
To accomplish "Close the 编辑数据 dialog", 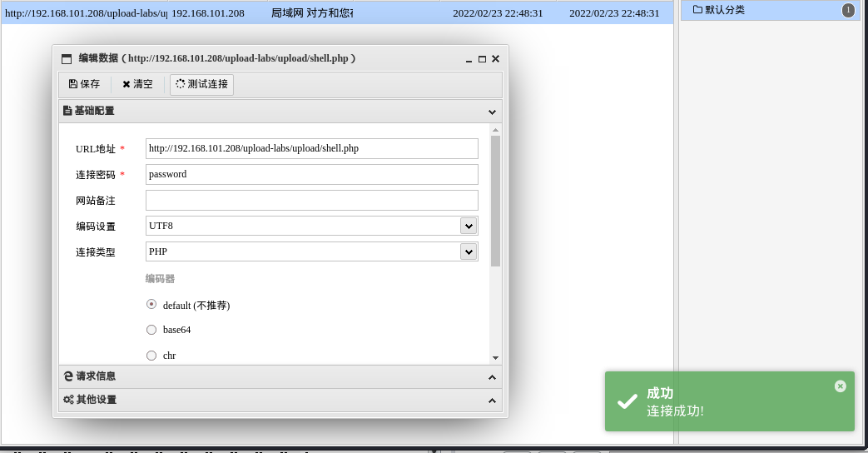I will [x=495, y=58].
